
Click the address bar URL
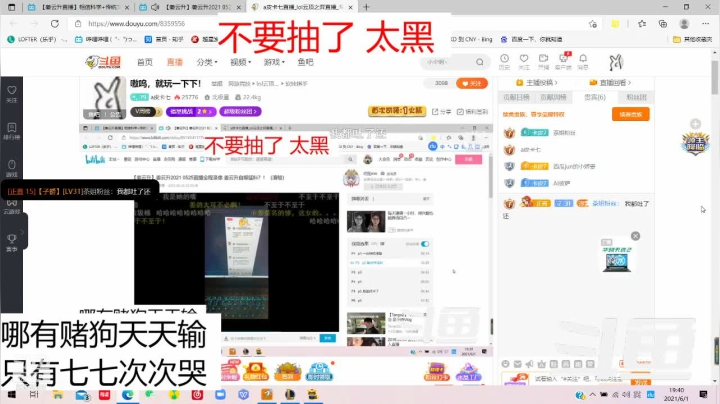(x=136, y=23)
